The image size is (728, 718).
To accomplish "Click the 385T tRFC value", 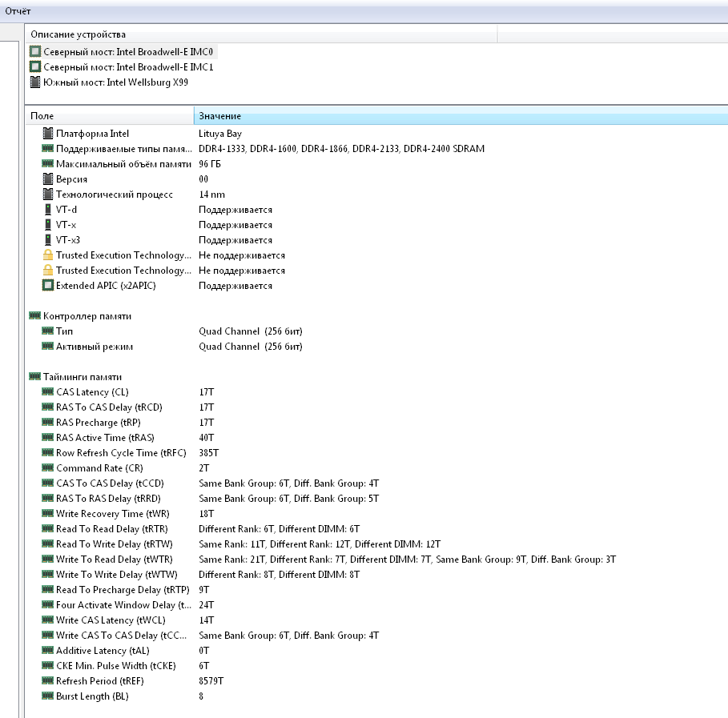I will (208, 453).
